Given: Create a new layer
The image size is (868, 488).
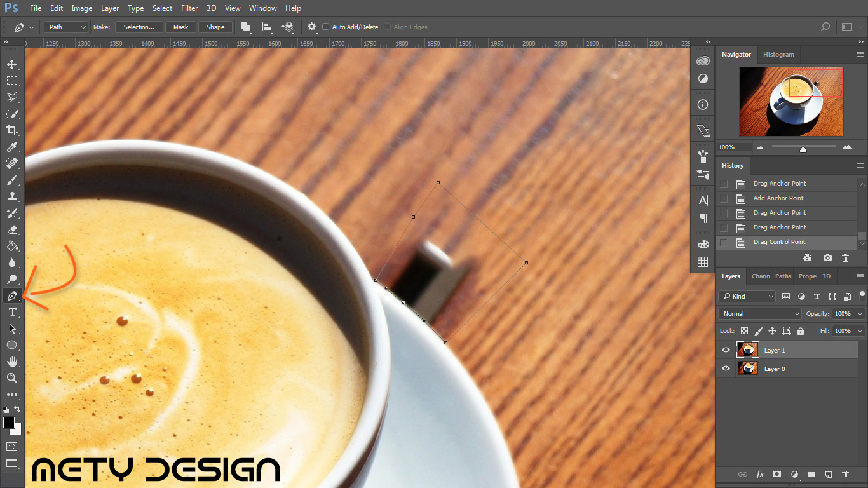Looking at the screenshot, I should coord(828,475).
